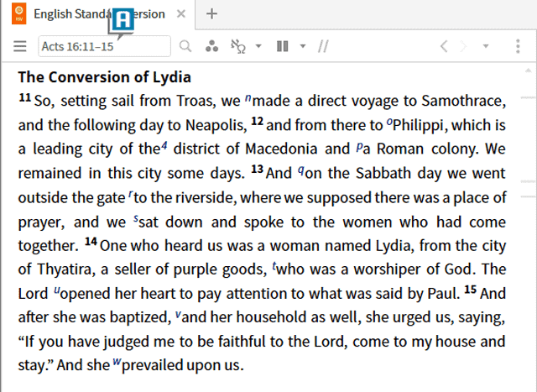Click the word 'Samothrace'
537x392 pixels.
[x=461, y=101]
